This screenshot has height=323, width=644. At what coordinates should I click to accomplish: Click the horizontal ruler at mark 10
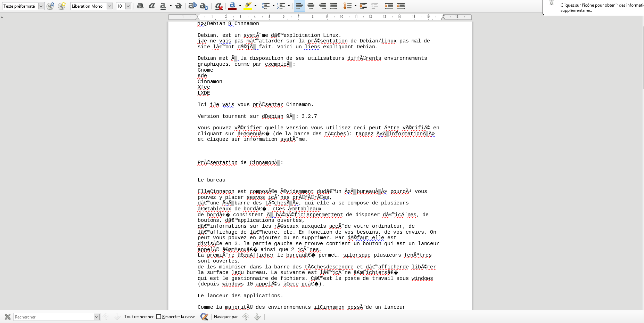(x=341, y=17)
